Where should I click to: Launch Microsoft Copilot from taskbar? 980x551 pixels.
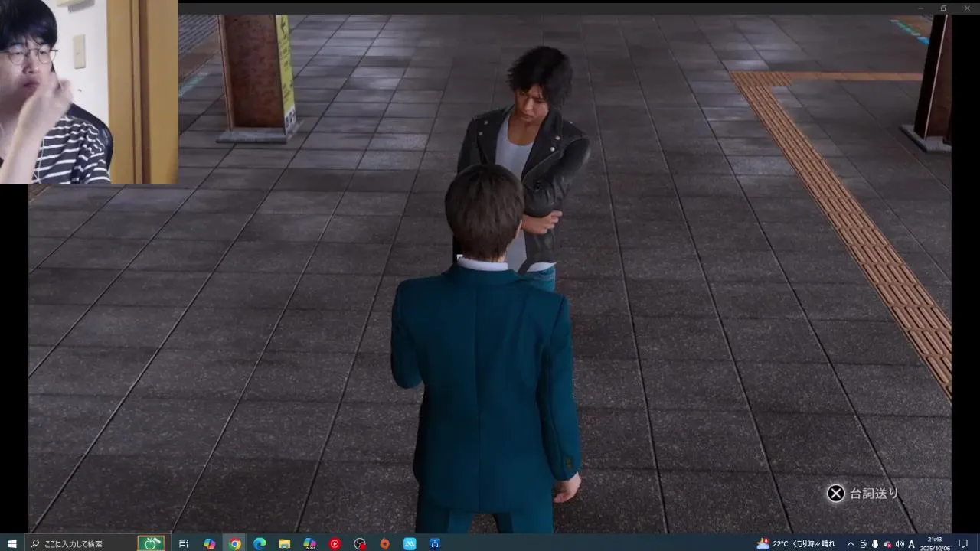(209, 543)
